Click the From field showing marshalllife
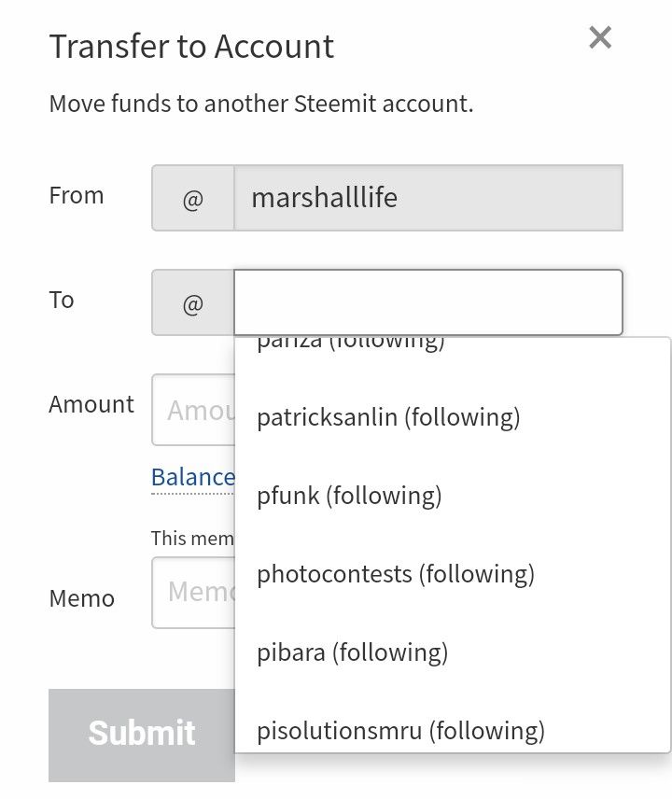The width and height of the screenshot is (672, 799). tap(428, 198)
